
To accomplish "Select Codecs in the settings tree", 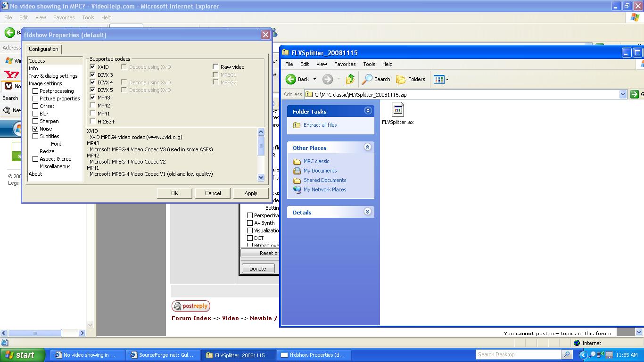I will click(x=37, y=61).
